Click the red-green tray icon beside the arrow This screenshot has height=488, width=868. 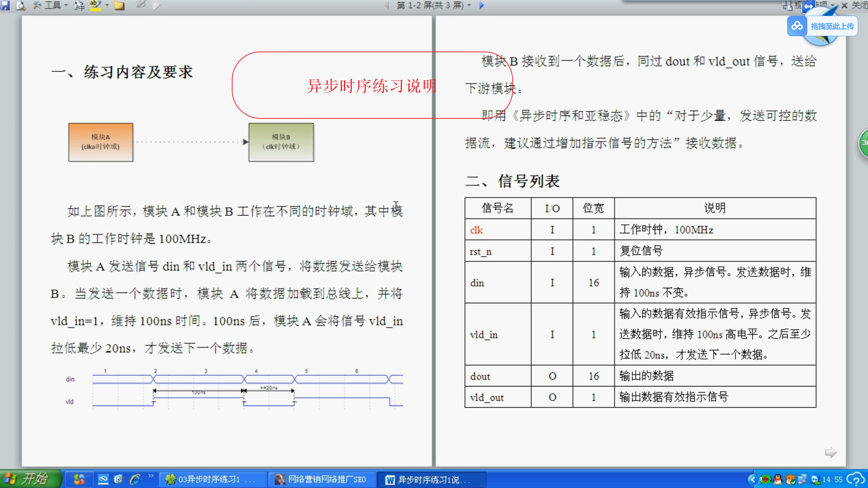[765, 479]
